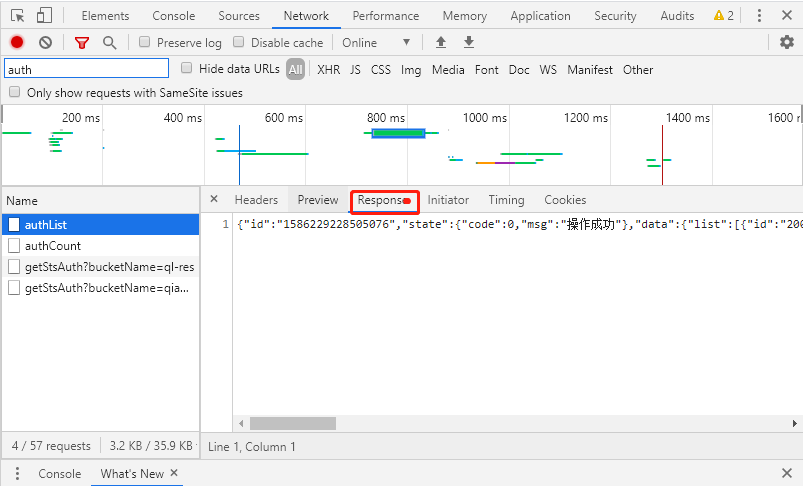Click the import HAR upload arrow
The width and height of the screenshot is (803, 486).
(441, 42)
